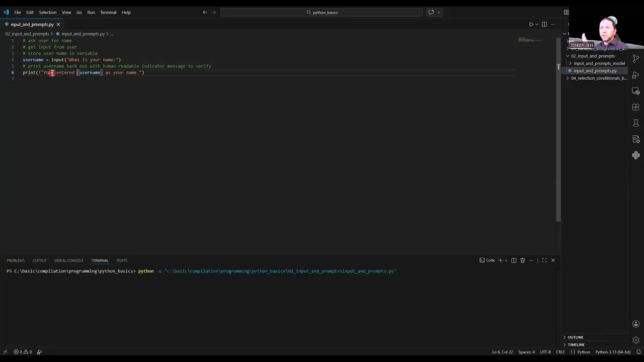
Task: Split the editor to the right
Action: click(x=544, y=24)
